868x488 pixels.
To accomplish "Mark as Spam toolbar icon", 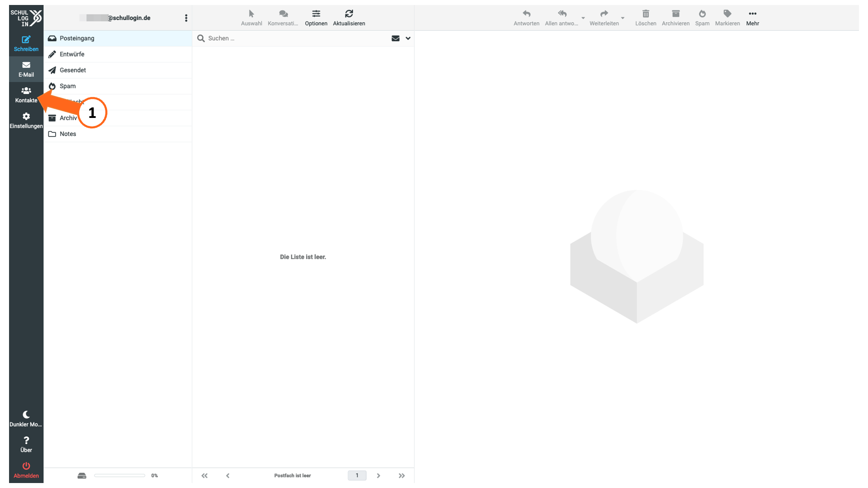I will (702, 18).
